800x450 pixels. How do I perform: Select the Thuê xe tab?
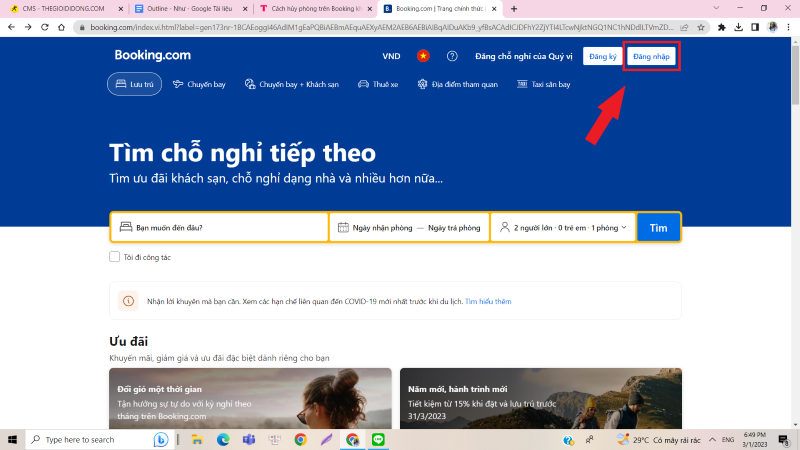click(x=378, y=84)
